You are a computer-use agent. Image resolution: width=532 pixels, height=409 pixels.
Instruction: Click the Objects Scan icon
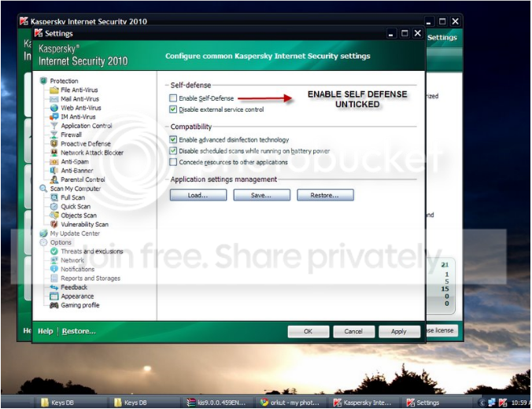[x=54, y=216]
